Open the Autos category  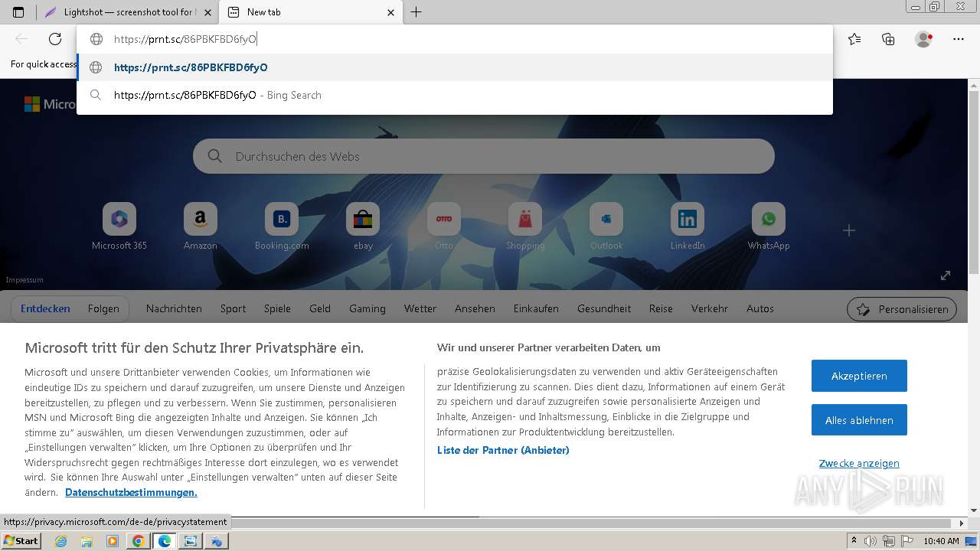760,308
